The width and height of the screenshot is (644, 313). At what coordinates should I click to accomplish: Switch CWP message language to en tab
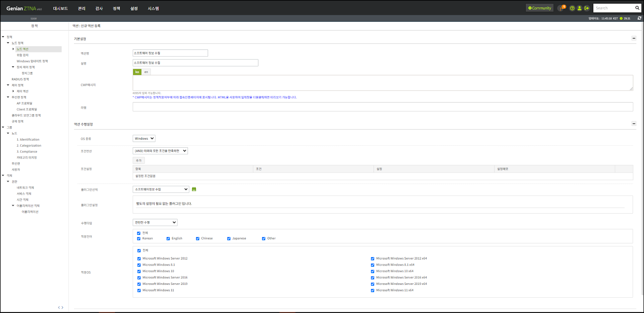[146, 72]
